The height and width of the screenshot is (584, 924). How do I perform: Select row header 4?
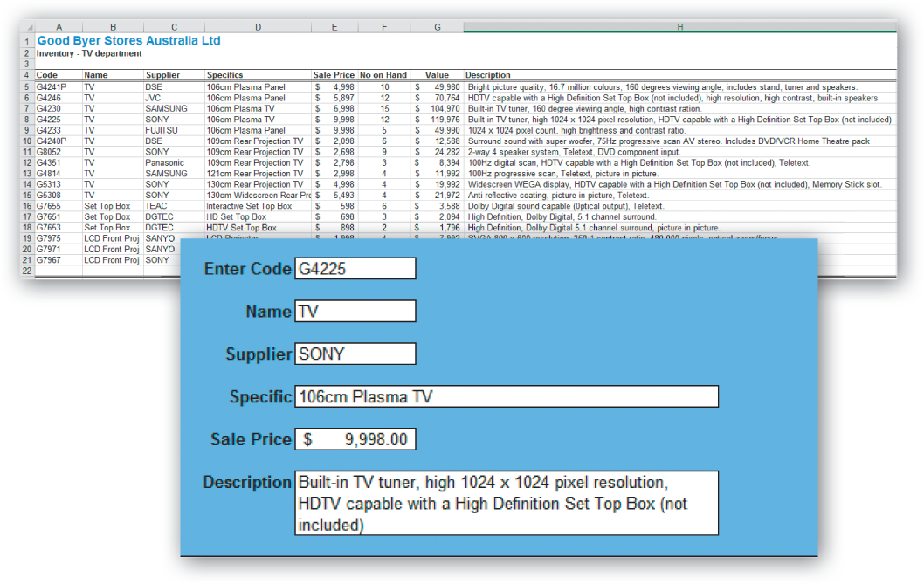(27, 75)
